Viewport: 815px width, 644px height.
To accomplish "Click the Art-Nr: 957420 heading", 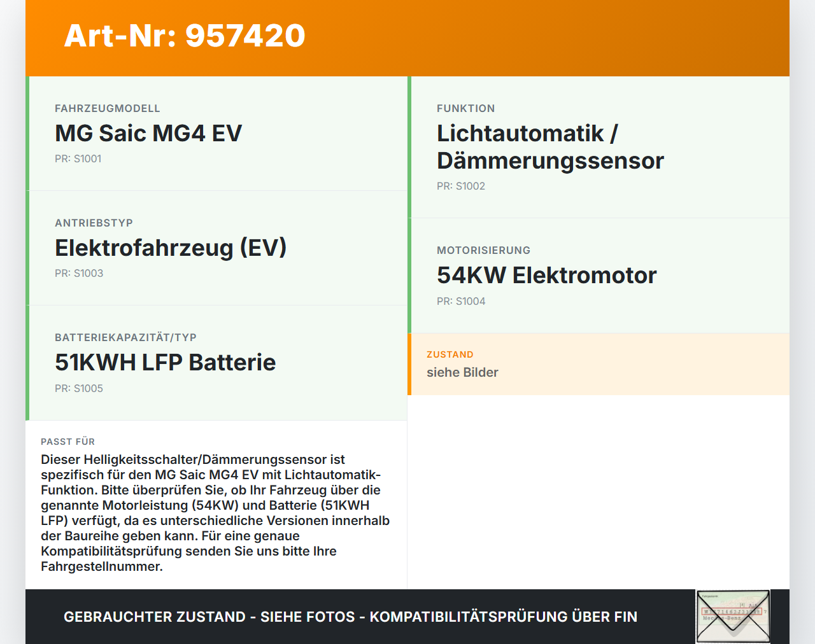I will click(185, 36).
